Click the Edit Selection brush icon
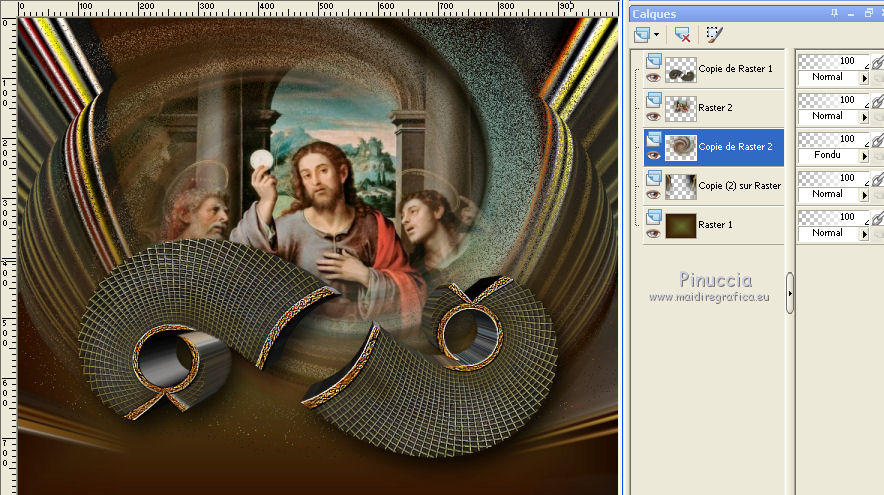 coord(714,35)
